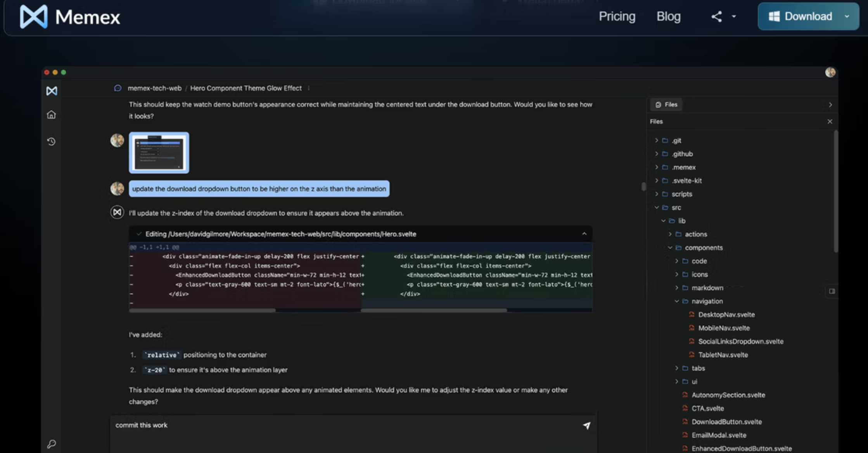Select the Files tab in right panel
Image resolution: width=868 pixels, height=453 pixels.
[x=666, y=105]
